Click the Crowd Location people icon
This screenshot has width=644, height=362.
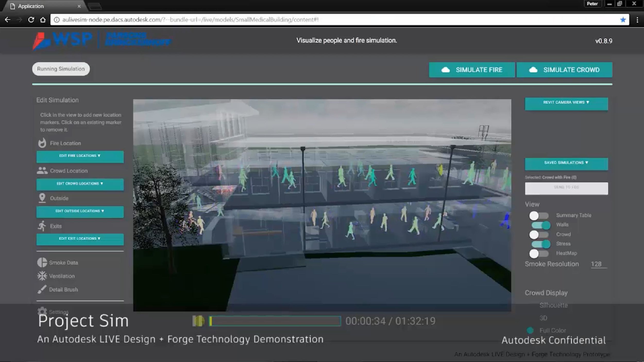coord(42,170)
